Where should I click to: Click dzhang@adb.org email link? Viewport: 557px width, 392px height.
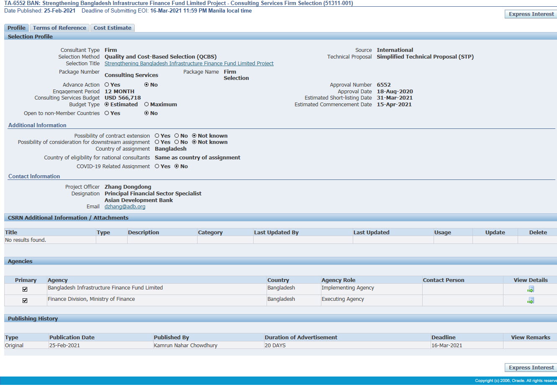125,207
